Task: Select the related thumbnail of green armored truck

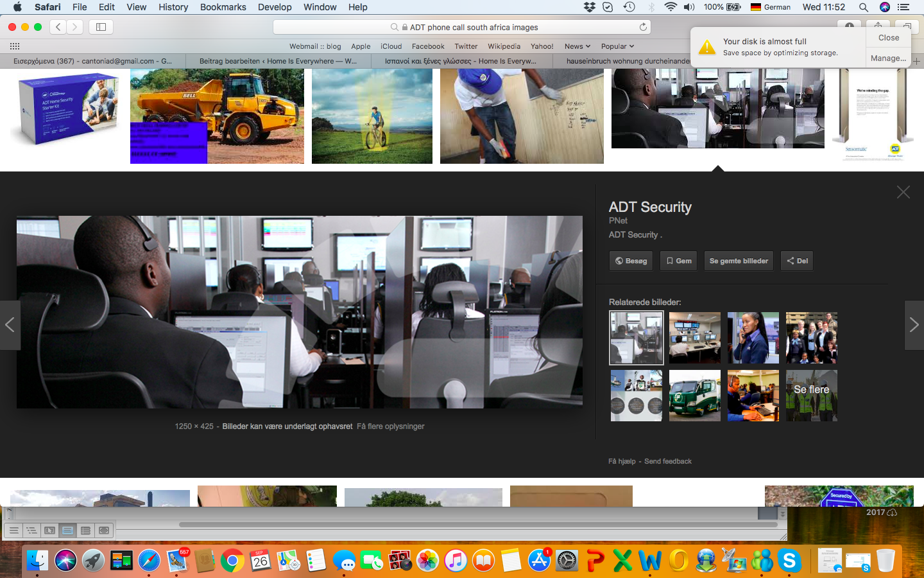Action: point(695,396)
